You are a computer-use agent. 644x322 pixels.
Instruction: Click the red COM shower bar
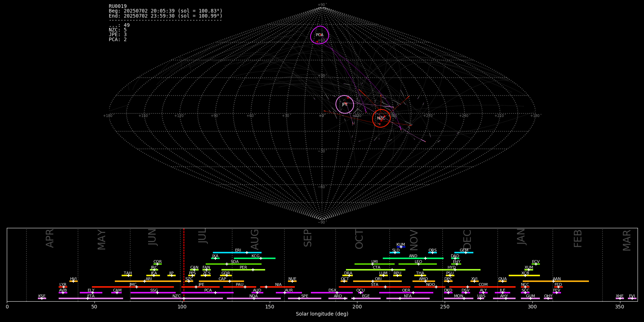483,287
